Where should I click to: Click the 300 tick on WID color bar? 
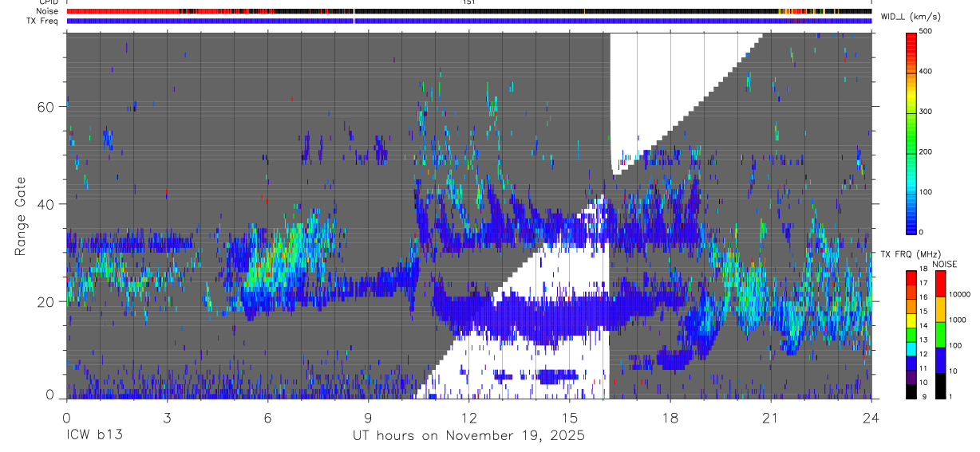pyautogui.click(x=927, y=112)
